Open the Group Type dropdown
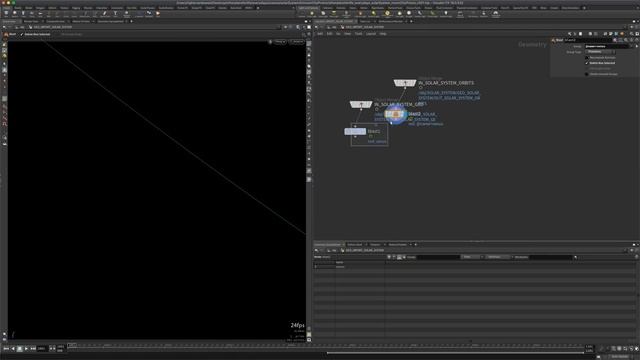Image resolution: width=640 pixels, height=360 pixels. (x=600, y=52)
